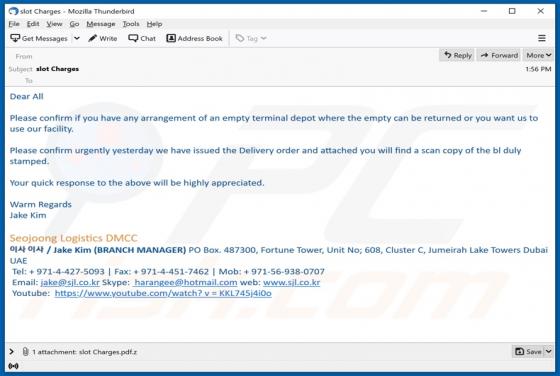Open the YouTube watch link
This screenshot has height=376, width=560.
coord(163,293)
